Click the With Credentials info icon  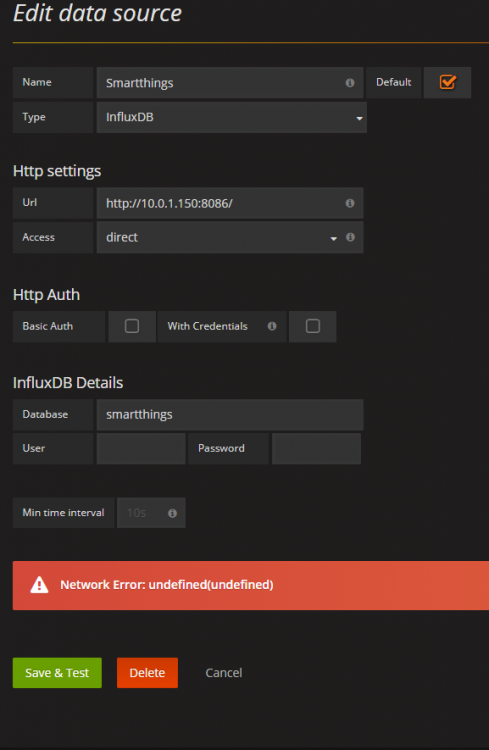coord(272,326)
